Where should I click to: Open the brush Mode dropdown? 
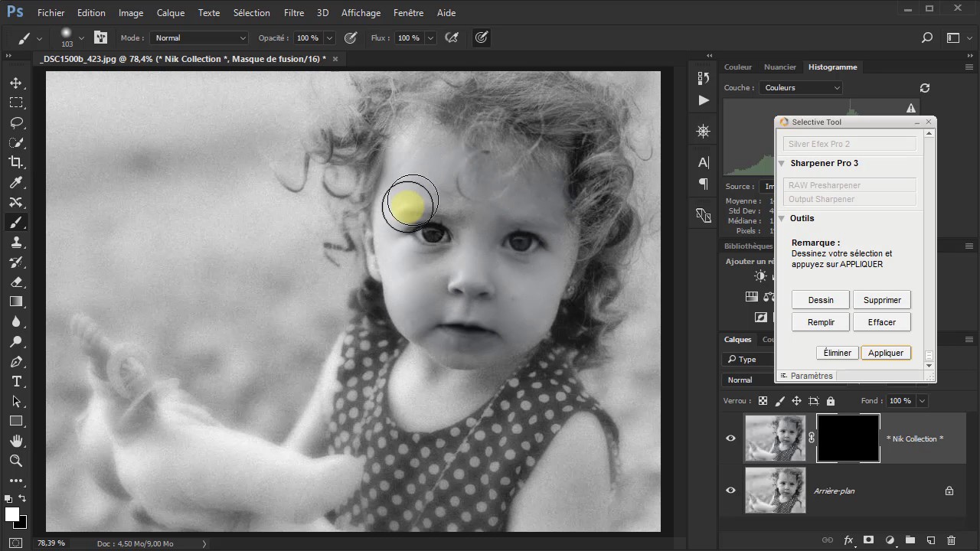coord(199,37)
